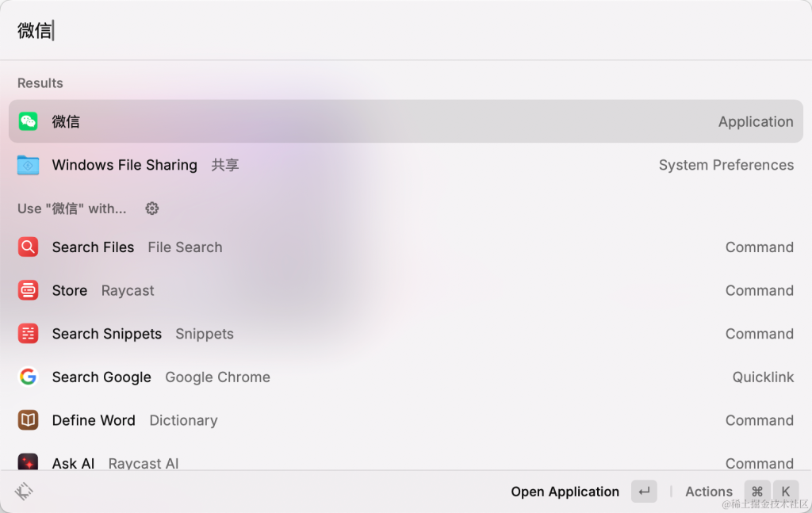The width and height of the screenshot is (812, 513).
Task: Select the Store Raycast command entry
Action: (x=406, y=290)
